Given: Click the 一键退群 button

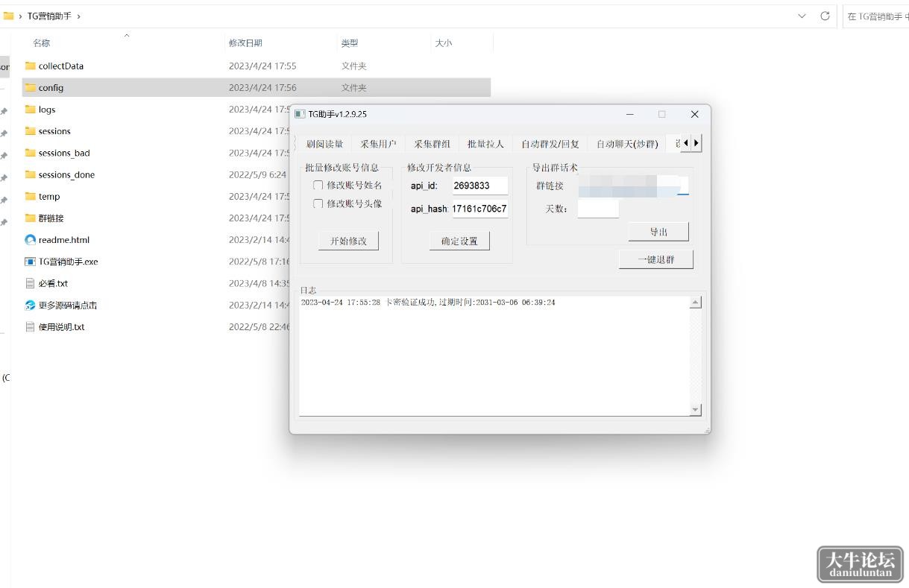Looking at the screenshot, I should tap(656, 259).
